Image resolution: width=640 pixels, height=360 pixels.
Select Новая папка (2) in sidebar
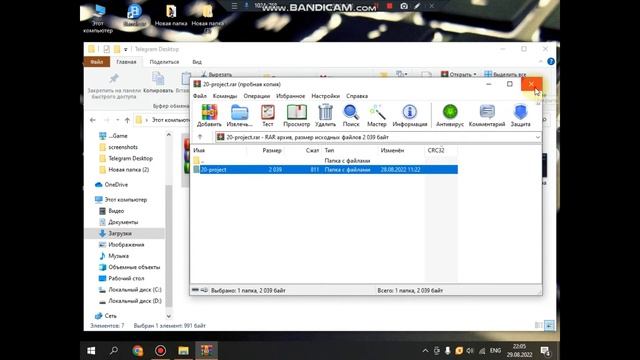128,169
